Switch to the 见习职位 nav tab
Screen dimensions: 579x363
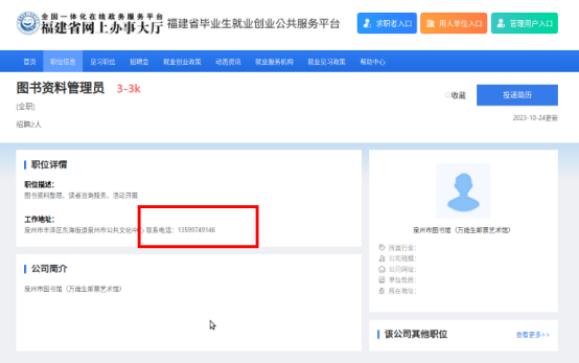click(103, 62)
